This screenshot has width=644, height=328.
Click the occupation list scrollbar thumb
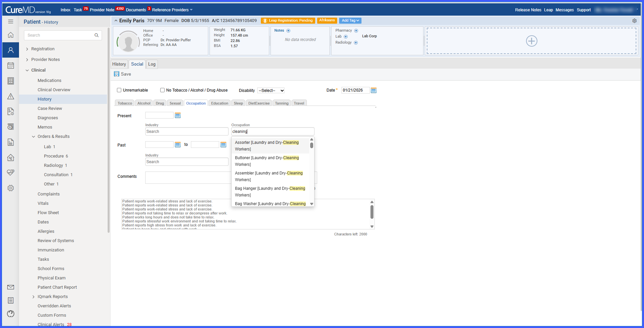312,145
